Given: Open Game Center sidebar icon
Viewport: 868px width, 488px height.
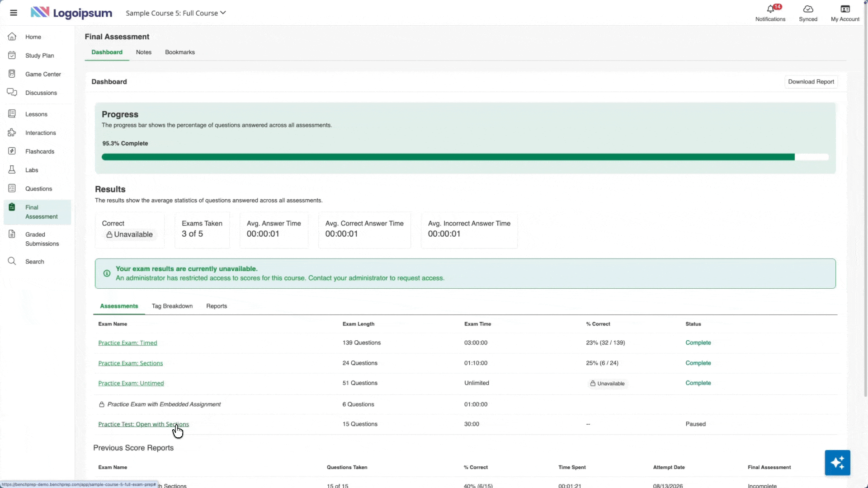Looking at the screenshot, I should tap(12, 74).
